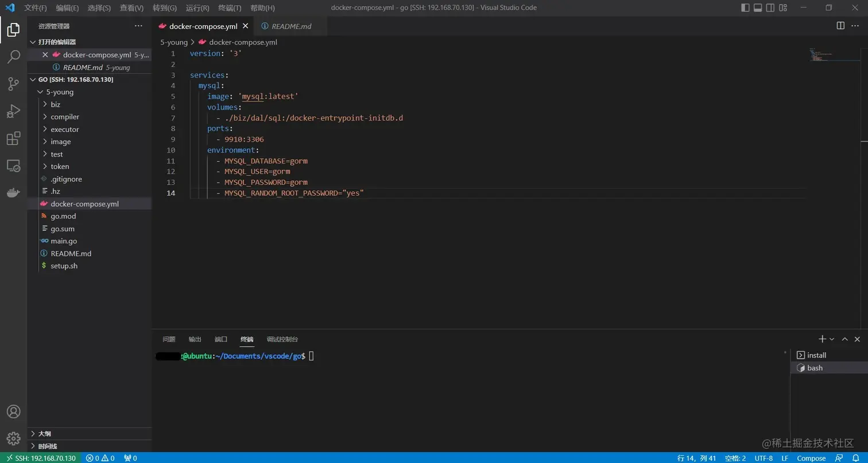Open the launch profile dropdown next to plus
The height and width of the screenshot is (463, 868).
[x=832, y=339]
